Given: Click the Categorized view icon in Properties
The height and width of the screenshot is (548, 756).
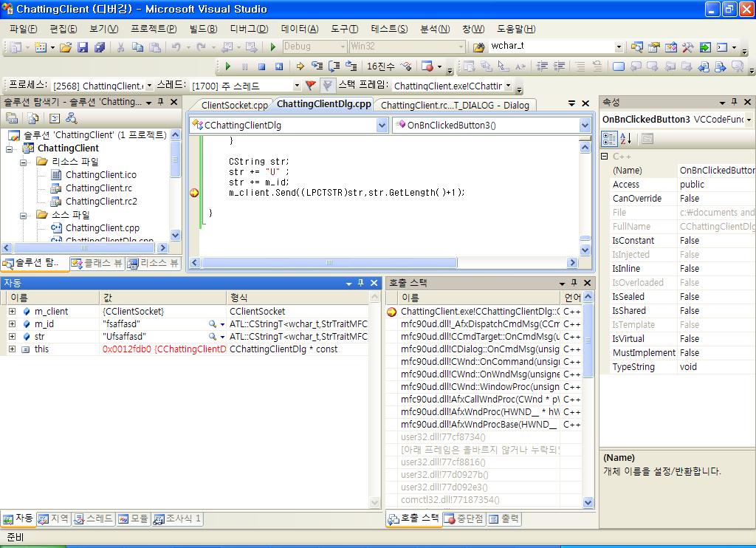Looking at the screenshot, I should point(609,138).
